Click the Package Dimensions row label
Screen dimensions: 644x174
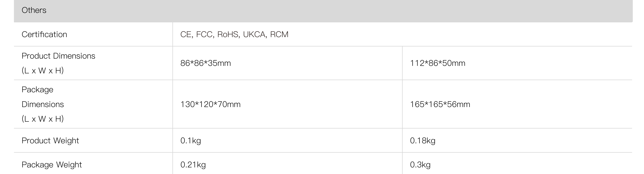click(37, 90)
